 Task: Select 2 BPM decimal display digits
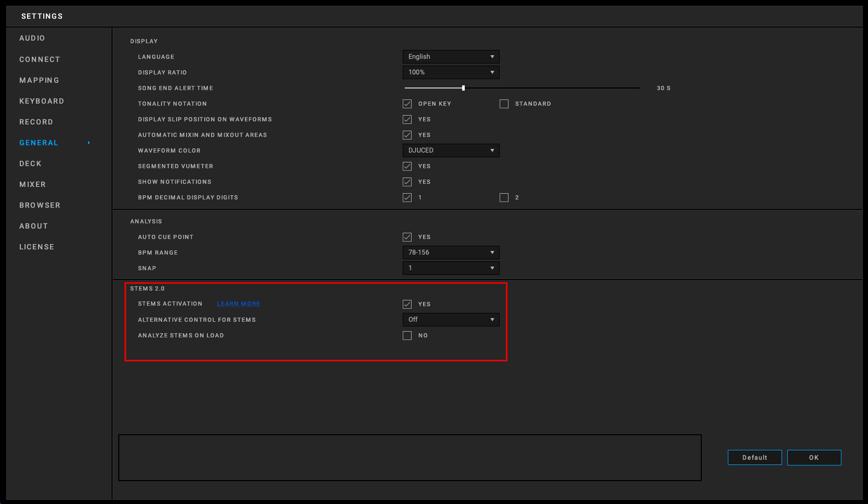[x=504, y=198]
